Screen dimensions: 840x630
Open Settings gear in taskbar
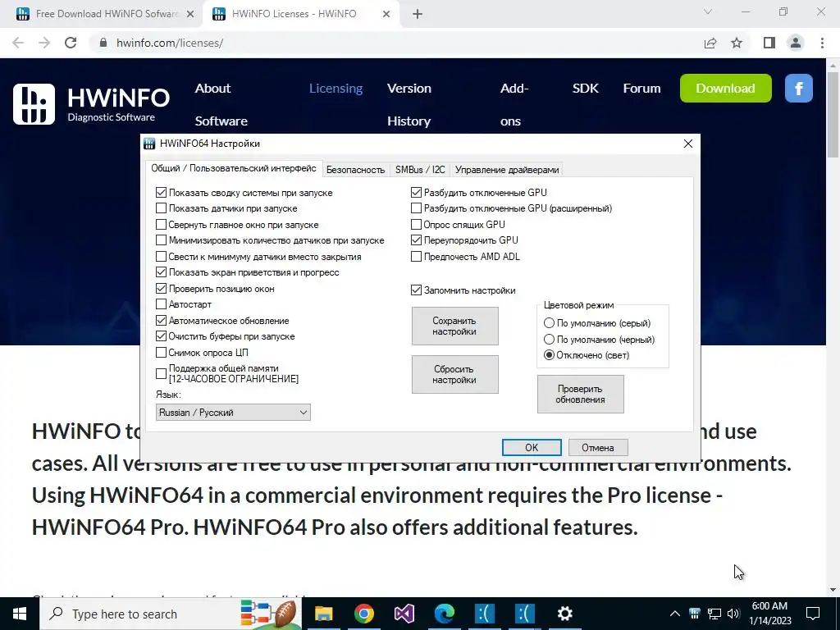[x=564, y=614]
